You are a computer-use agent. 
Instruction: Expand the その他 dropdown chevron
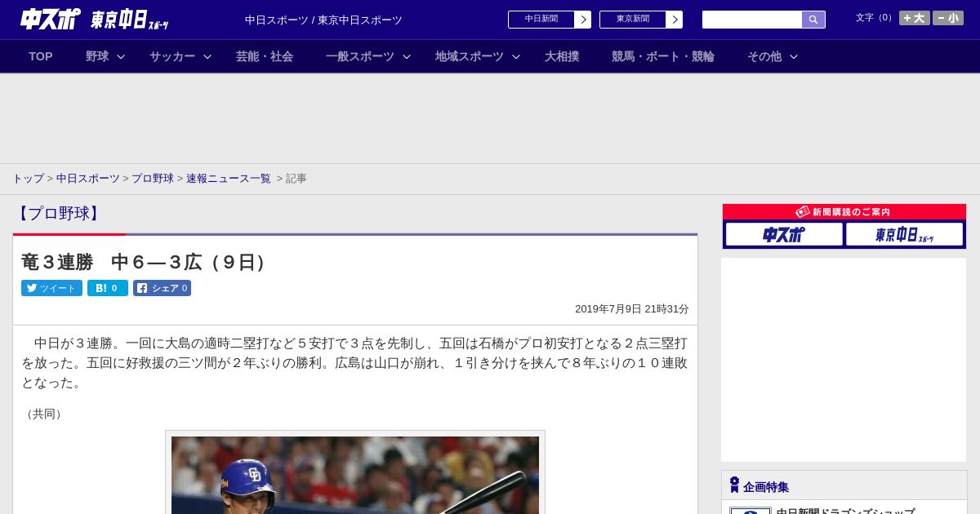pos(794,56)
